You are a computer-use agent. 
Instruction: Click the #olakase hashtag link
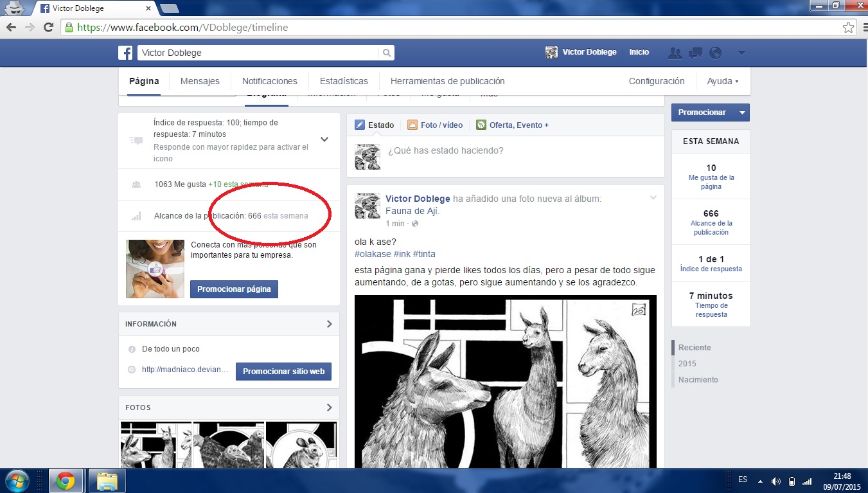tap(373, 254)
